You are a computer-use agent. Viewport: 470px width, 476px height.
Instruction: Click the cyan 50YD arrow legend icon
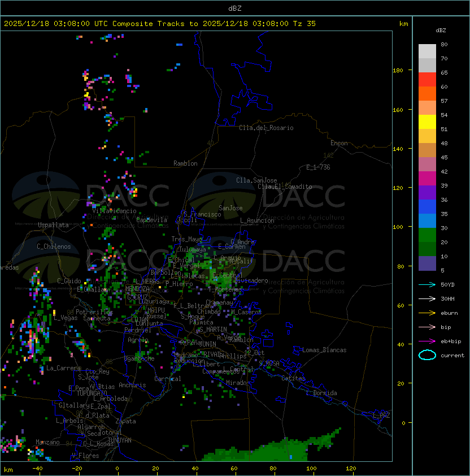click(427, 285)
